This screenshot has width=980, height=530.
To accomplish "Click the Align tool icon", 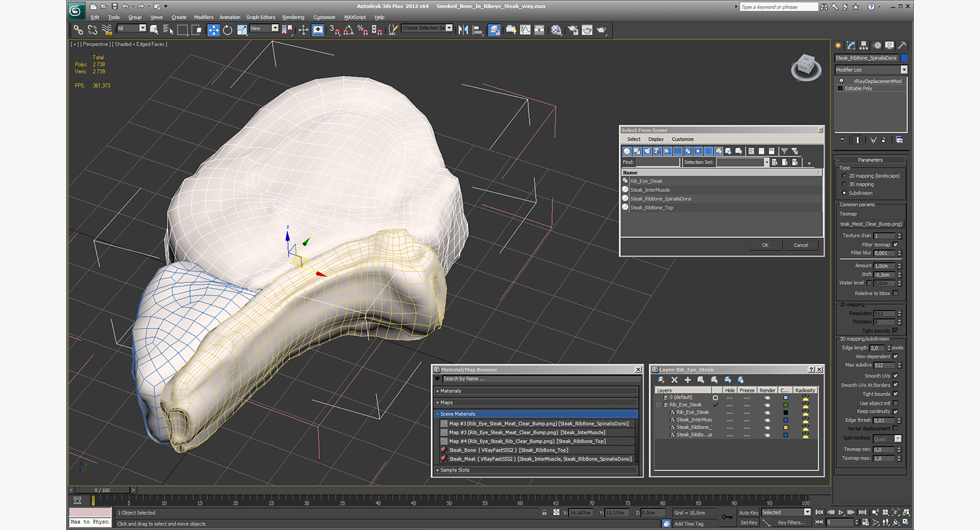I will (477, 30).
